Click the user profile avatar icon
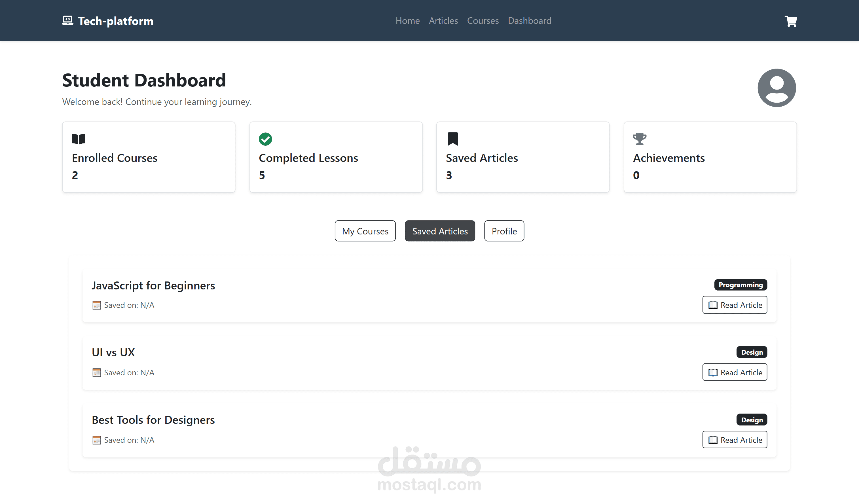 coord(776,88)
